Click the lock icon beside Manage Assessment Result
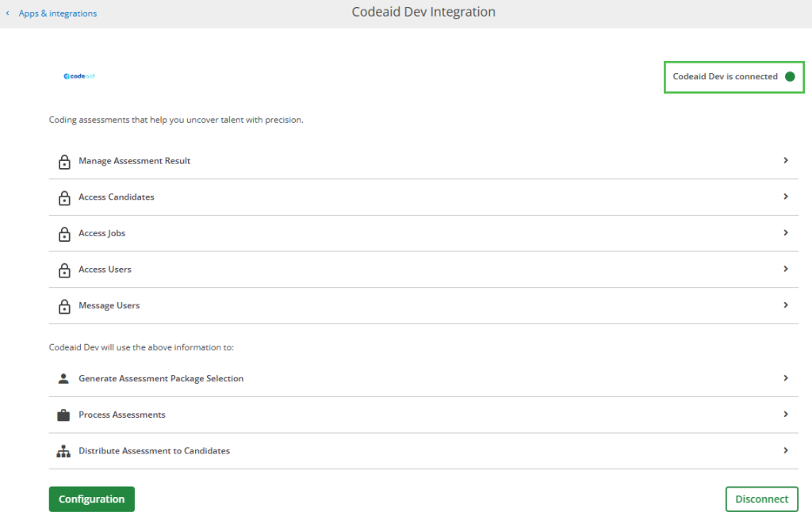Image resolution: width=812 pixels, height=524 pixels. [64, 162]
